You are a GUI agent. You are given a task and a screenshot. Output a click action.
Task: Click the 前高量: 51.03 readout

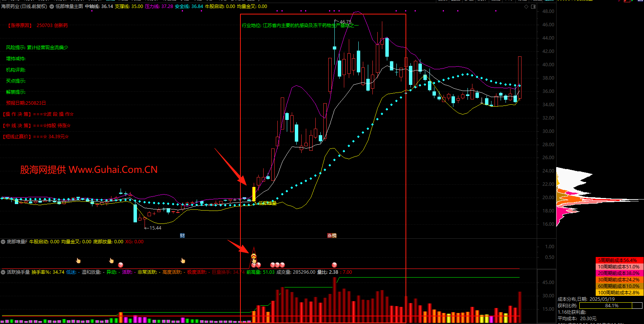(x=261, y=272)
